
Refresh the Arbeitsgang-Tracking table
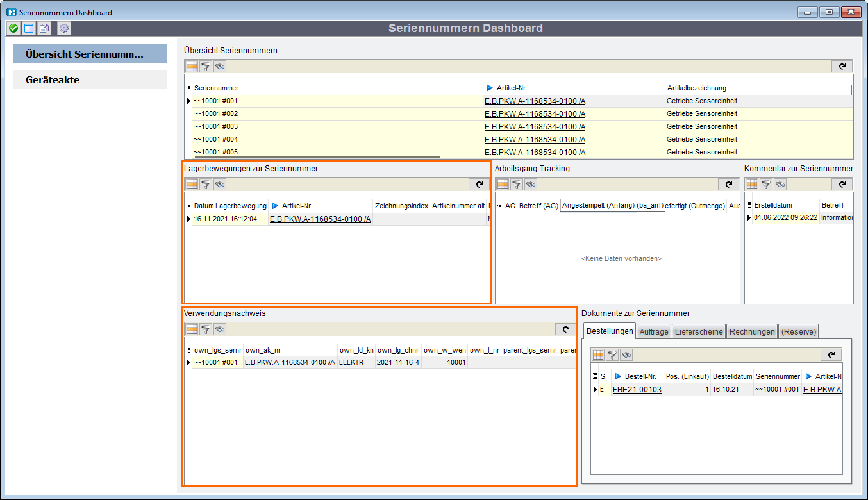click(x=728, y=184)
